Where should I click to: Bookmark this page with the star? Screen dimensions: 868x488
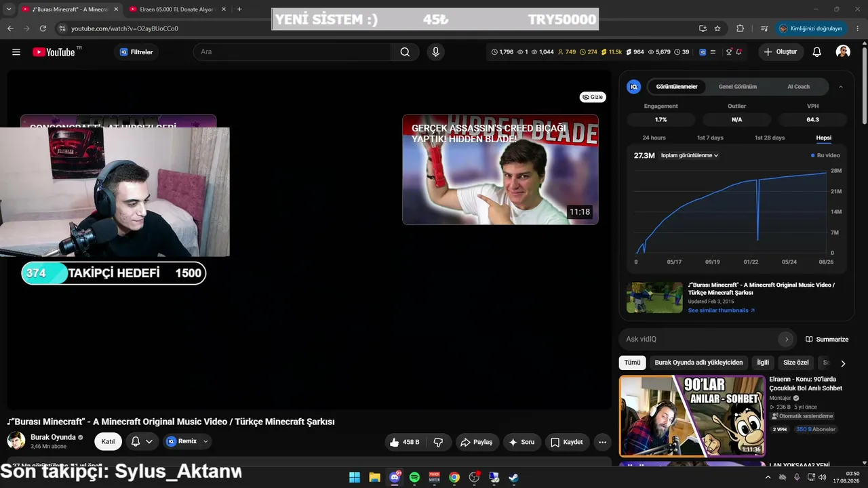point(717,28)
